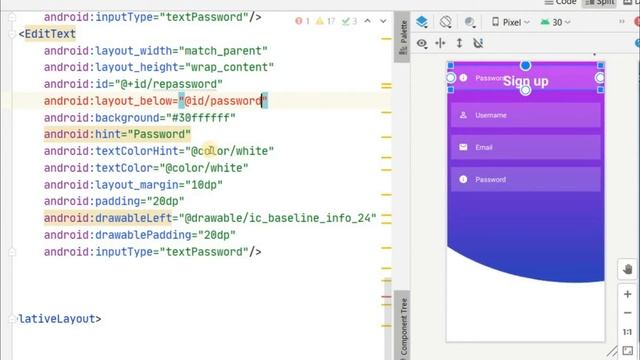
Task: Open the design surface layers menu
Action: click(x=422, y=22)
